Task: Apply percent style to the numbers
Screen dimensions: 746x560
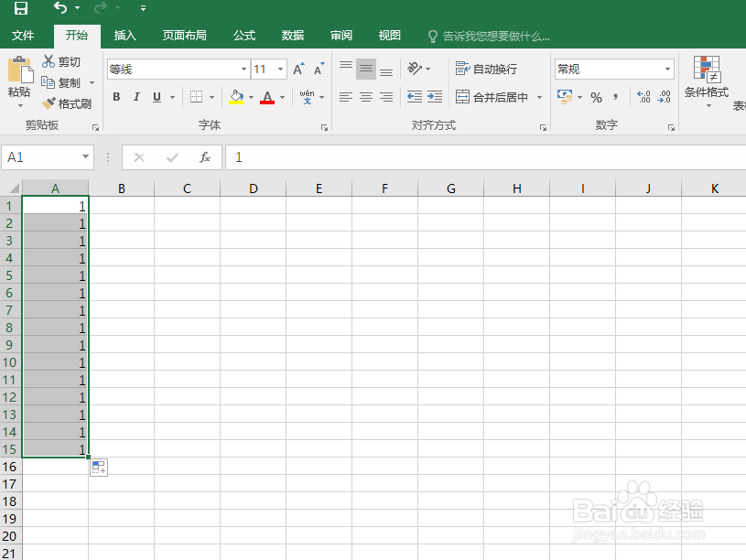Action: click(x=597, y=95)
